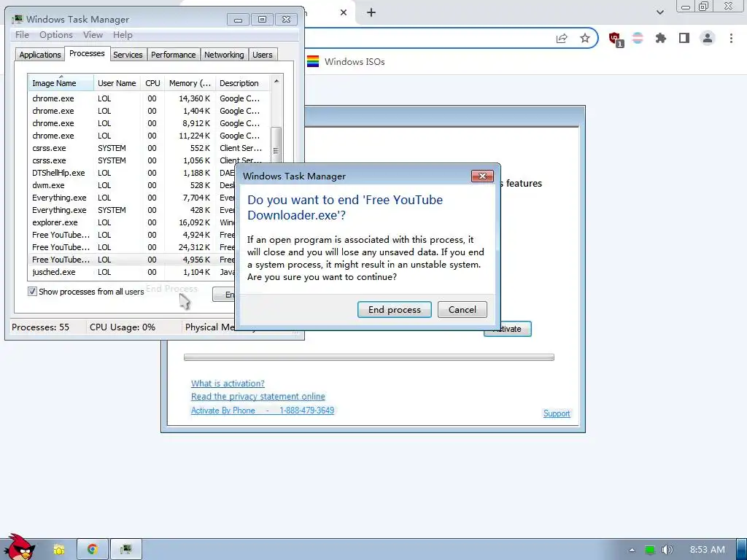This screenshot has width=747, height=560.
Task: Expand the Chrome tab search chevron
Action: (x=659, y=12)
